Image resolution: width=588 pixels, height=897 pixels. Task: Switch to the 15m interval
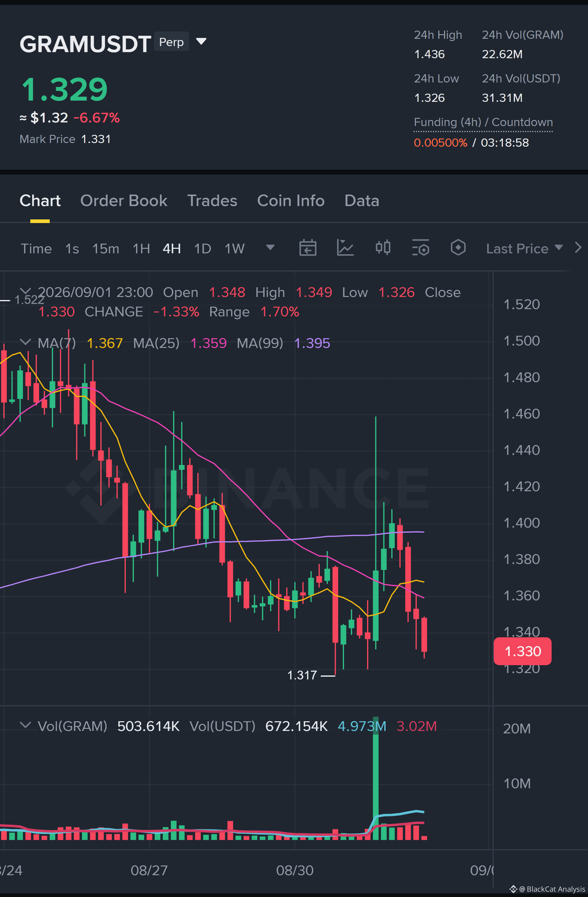[x=105, y=248]
